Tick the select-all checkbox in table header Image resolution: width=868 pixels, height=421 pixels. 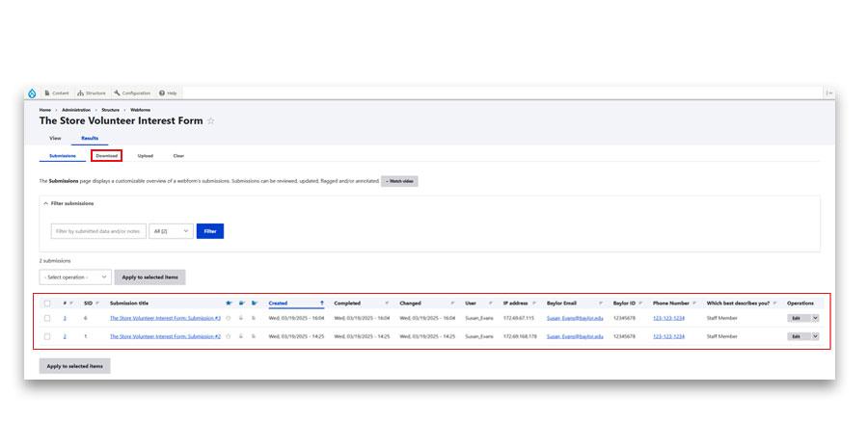[47, 303]
